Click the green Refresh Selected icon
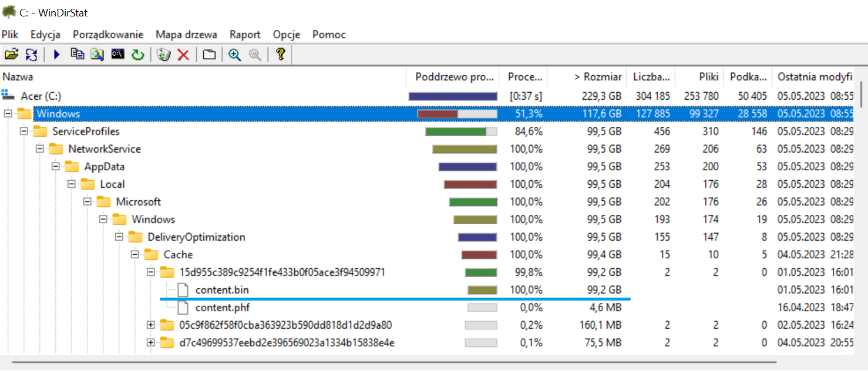 (137, 55)
